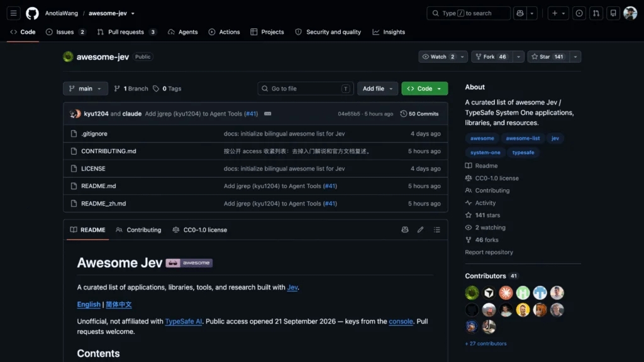The width and height of the screenshot is (644, 362).
Task: Edit README with the pencil icon
Action: 421,230
